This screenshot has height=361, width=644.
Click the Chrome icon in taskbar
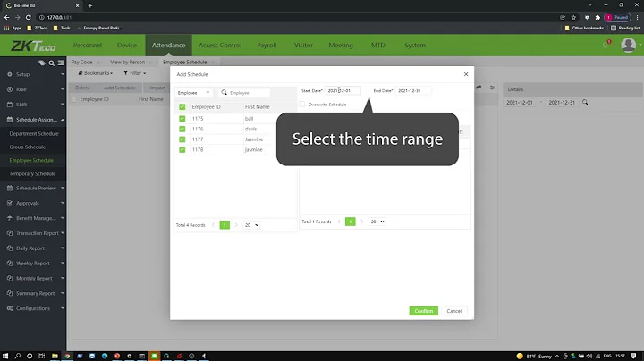click(67, 356)
